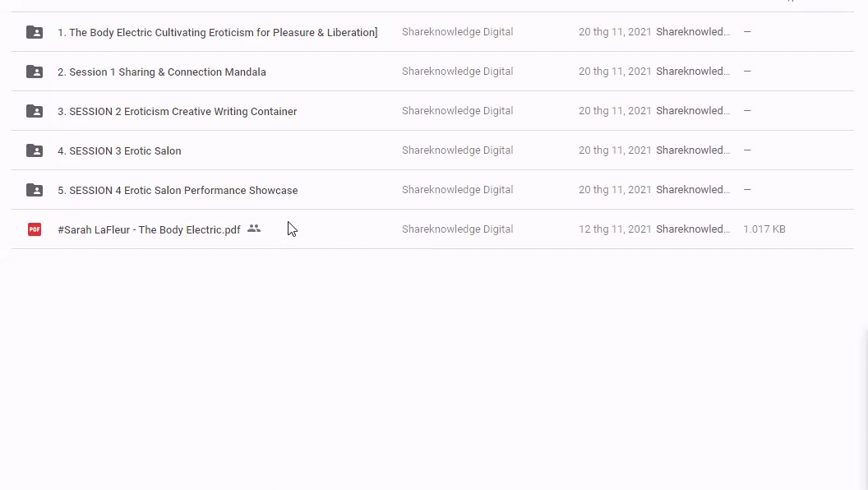
Task: Open folder 1. The Body Electric Cultivating Eroticism
Action: 217,33
